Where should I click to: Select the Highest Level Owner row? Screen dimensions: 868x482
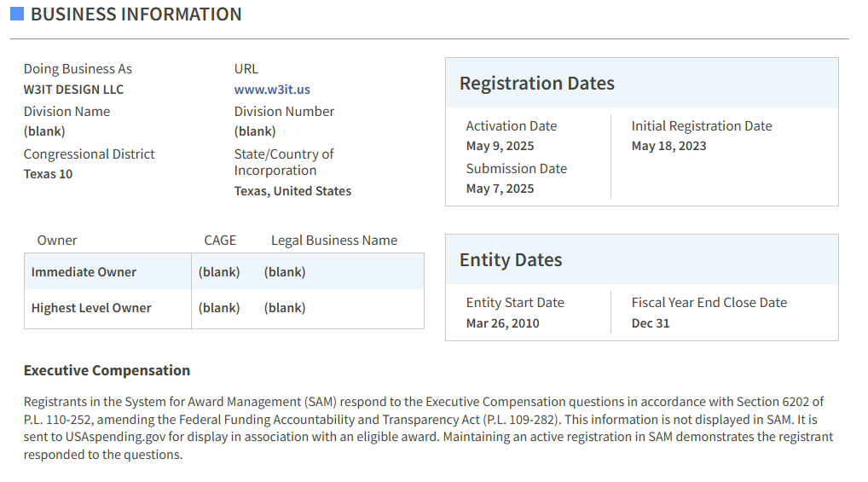point(224,308)
